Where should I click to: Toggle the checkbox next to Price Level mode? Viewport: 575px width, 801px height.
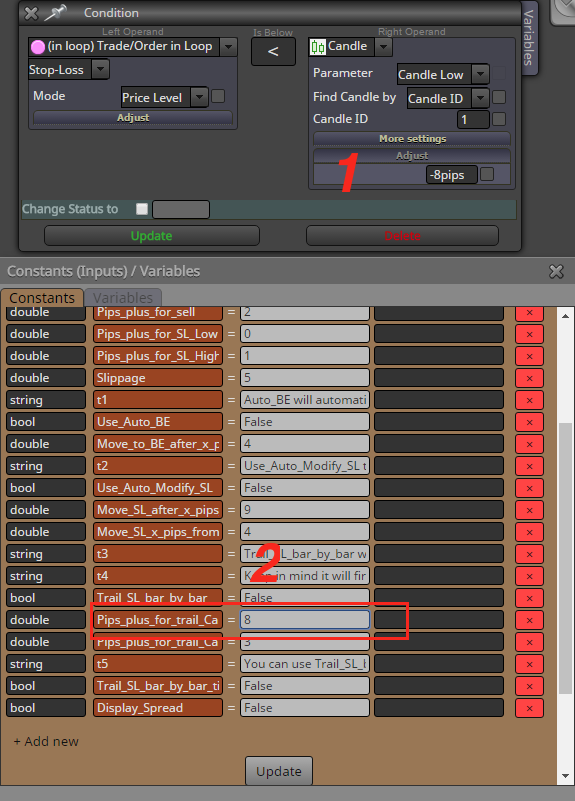218,96
